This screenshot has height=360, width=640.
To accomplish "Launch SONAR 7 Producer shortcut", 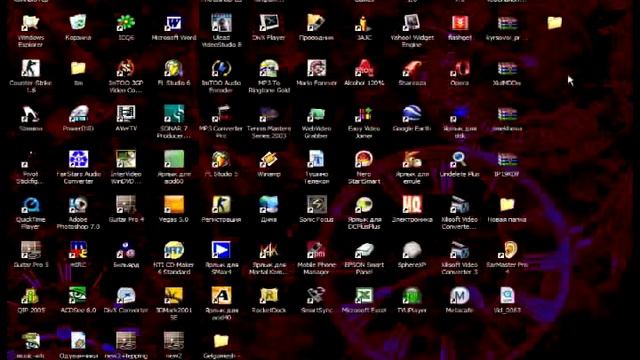I will pyautogui.click(x=173, y=114).
